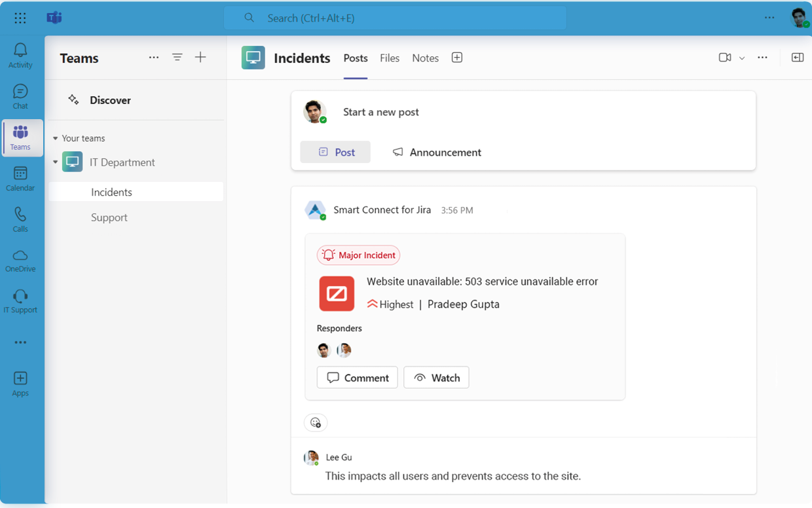Screen dimensions: 812x508
Task: Expand the meeting options chevron
Action: tap(741, 58)
